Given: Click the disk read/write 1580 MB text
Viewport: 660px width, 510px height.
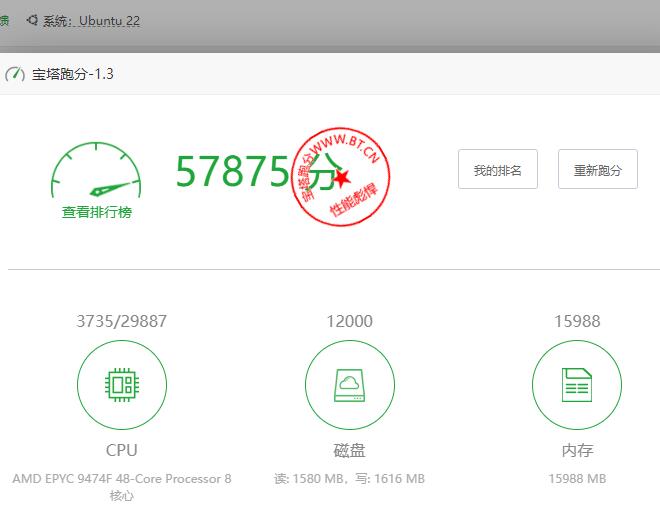Looking at the screenshot, I should point(349,478).
